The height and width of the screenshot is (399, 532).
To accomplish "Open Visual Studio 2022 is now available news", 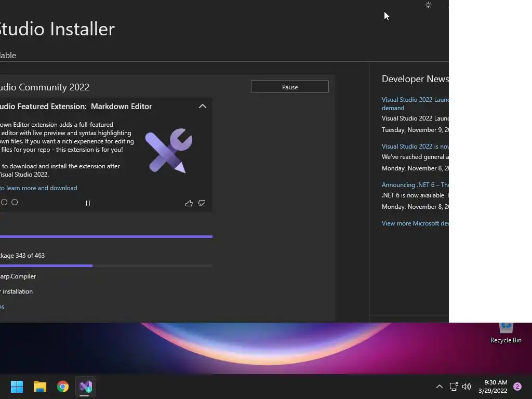I will [415, 146].
